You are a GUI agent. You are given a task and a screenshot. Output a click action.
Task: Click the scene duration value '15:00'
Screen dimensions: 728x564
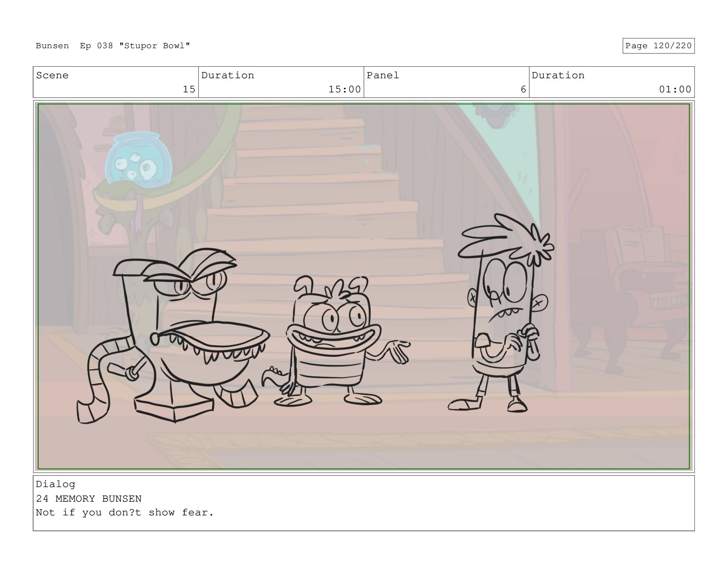[345, 89]
